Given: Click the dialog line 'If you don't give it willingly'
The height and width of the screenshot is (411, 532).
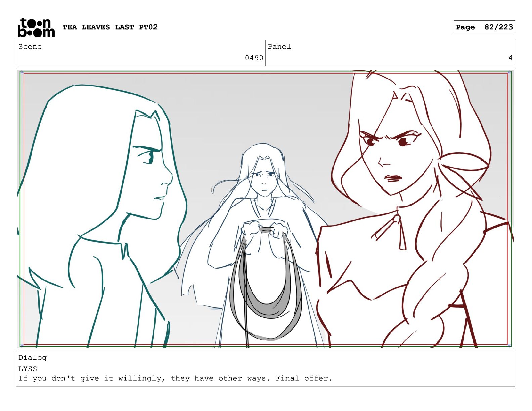Looking at the screenshot, I should tap(175, 378).
